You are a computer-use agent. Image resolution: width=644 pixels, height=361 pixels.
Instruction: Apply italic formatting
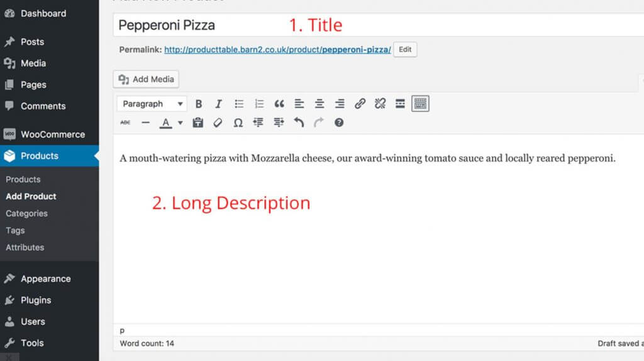tap(218, 104)
